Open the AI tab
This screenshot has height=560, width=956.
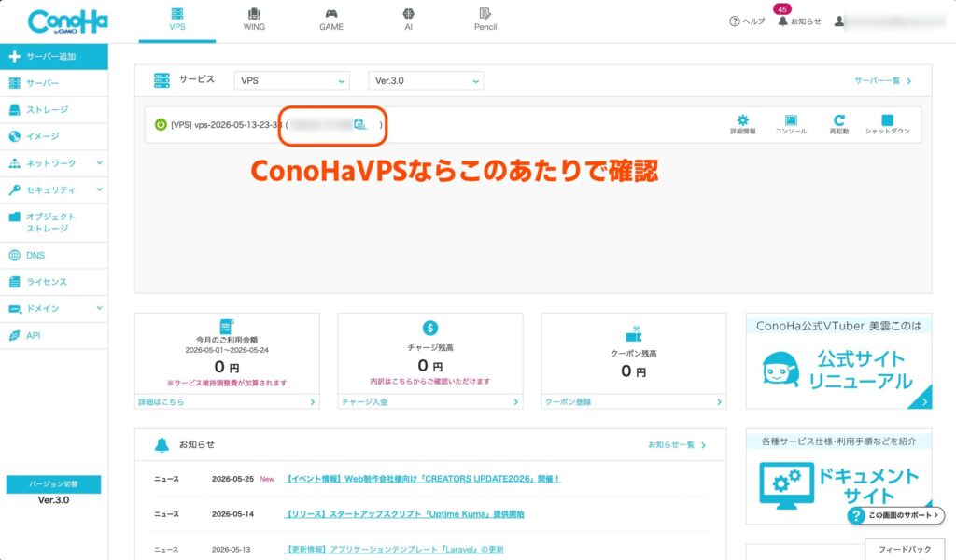(x=408, y=21)
